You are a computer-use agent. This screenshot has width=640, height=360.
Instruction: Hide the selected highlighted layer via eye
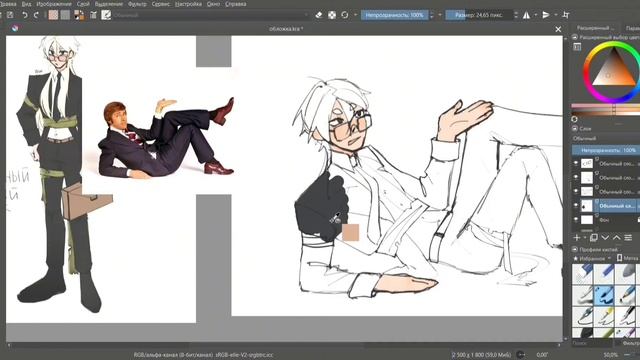coord(576,205)
